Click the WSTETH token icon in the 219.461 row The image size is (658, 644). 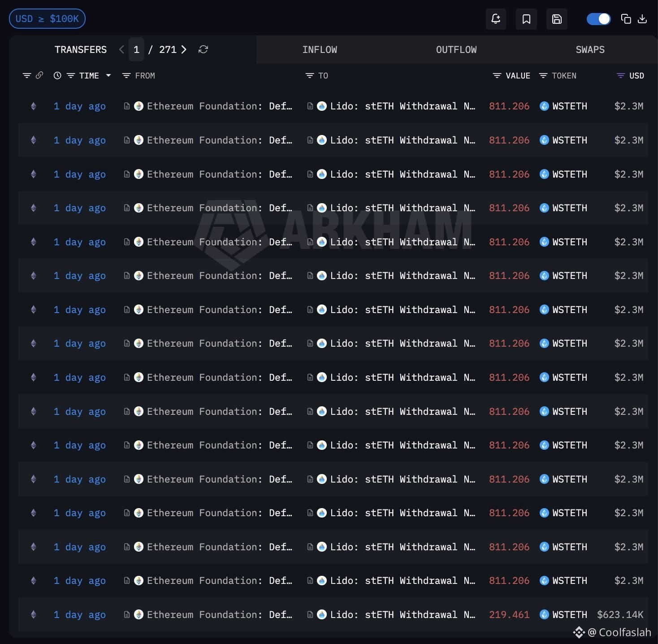pyautogui.click(x=544, y=614)
